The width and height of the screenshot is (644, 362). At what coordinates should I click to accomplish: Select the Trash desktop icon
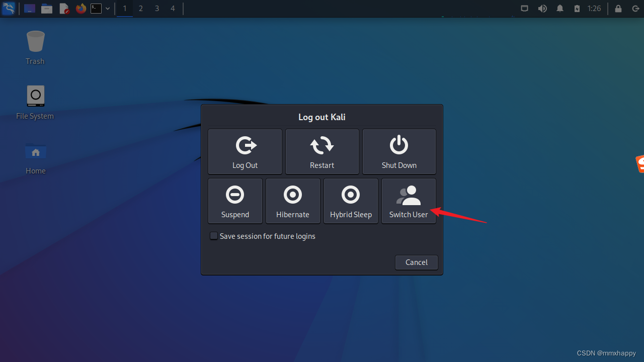coord(35,48)
